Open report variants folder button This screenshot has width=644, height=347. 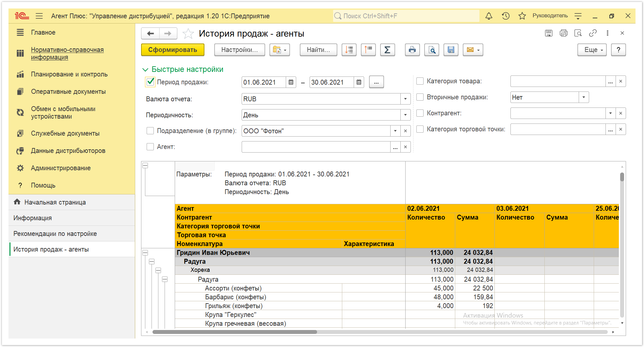coord(280,50)
